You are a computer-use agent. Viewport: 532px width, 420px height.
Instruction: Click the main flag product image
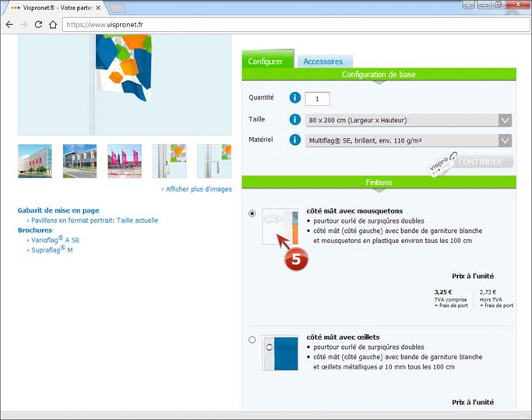(125, 84)
